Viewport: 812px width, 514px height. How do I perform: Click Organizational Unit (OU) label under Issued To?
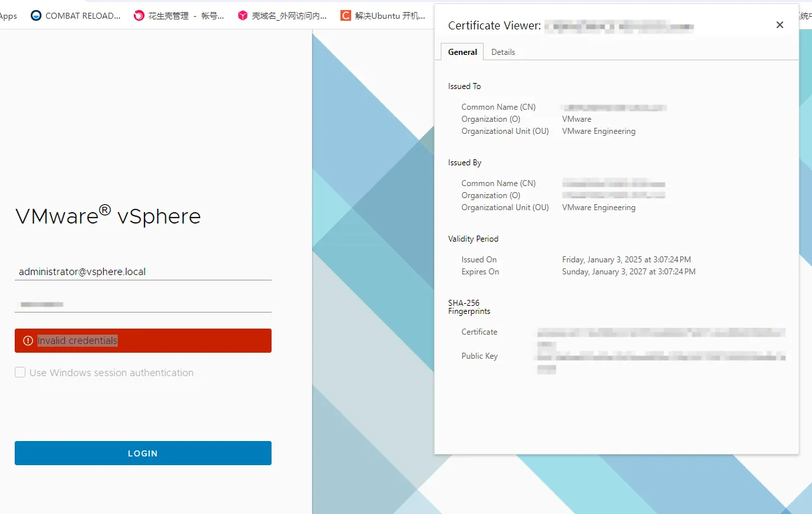[505, 131]
